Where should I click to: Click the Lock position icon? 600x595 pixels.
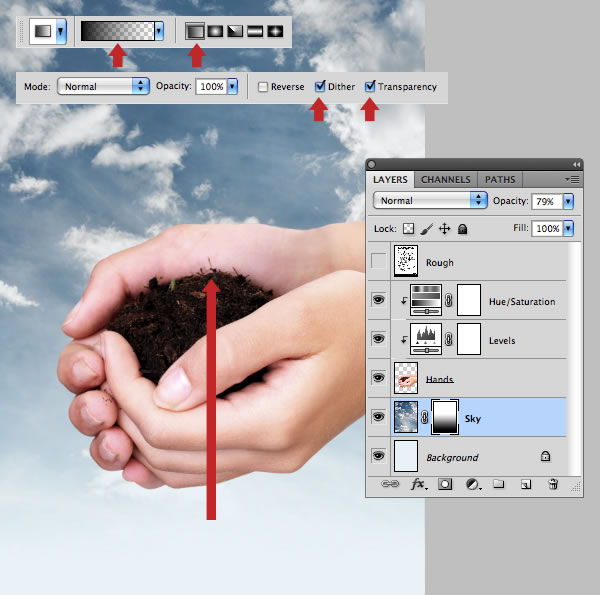tap(444, 229)
